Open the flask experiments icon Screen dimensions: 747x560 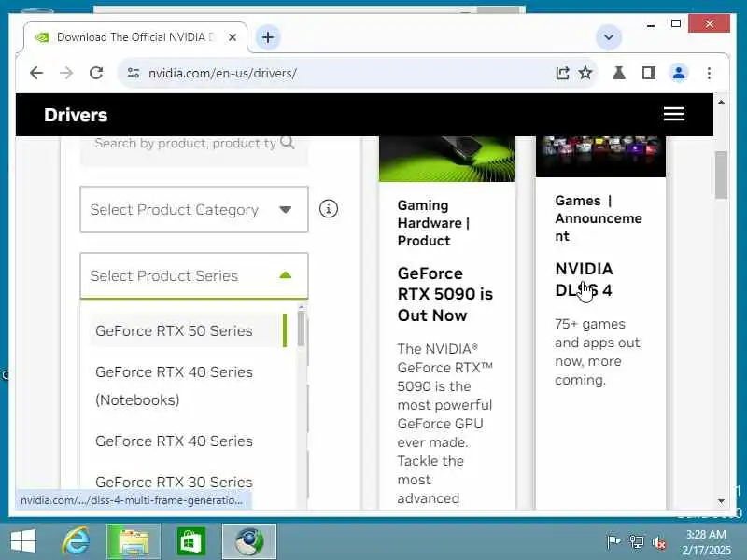pyautogui.click(x=619, y=73)
